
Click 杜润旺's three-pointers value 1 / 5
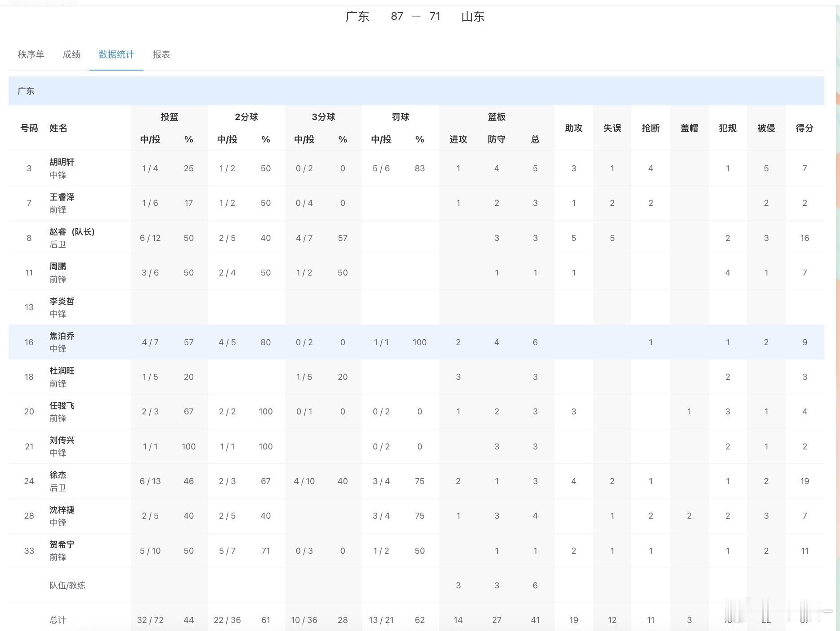point(304,377)
